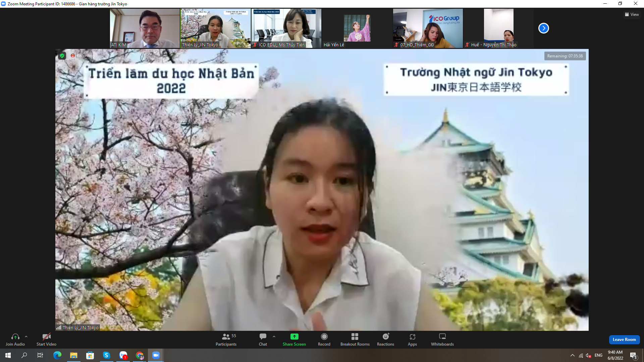
Task: Open the Chat panel
Action: point(263,340)
